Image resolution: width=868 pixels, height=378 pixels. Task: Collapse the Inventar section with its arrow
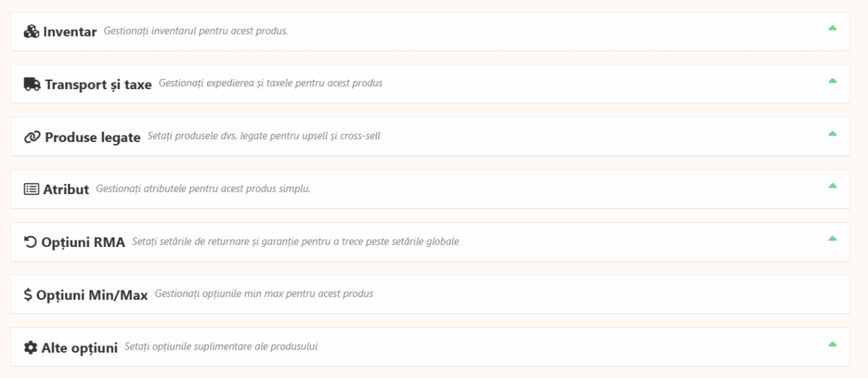pyautogui.click(x=833, y=28)
